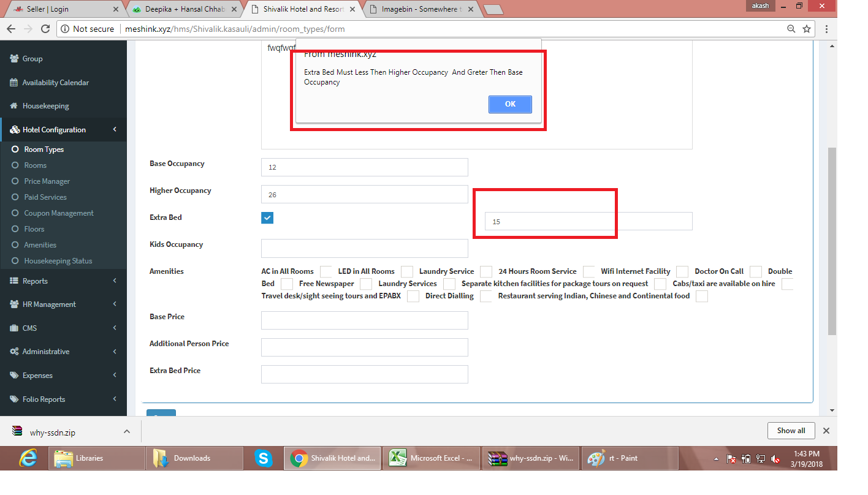
Task: Click the Not secure info icon
Action: tap(65, 29)
